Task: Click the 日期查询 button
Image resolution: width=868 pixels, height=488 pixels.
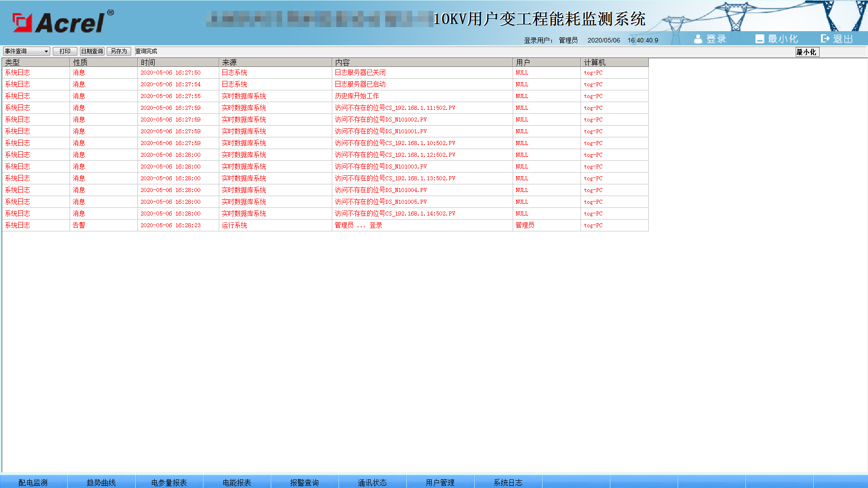Action: (92, 52)
